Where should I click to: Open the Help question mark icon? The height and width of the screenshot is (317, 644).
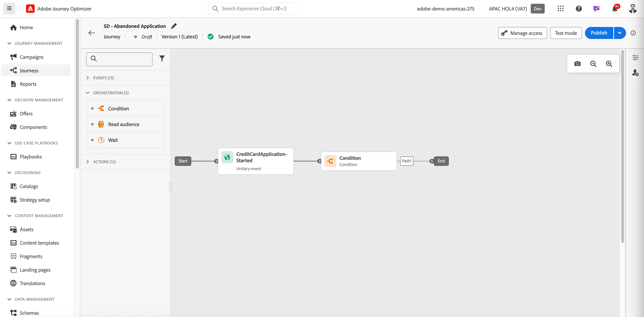pos(578,8)
